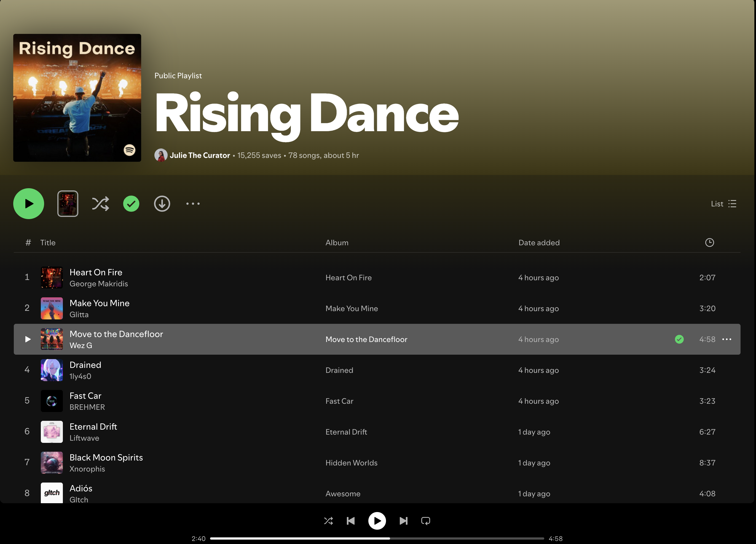Viewport: 756px width, 544px height.
Task: Go to previous track in player bar
Action: (351, 521)
